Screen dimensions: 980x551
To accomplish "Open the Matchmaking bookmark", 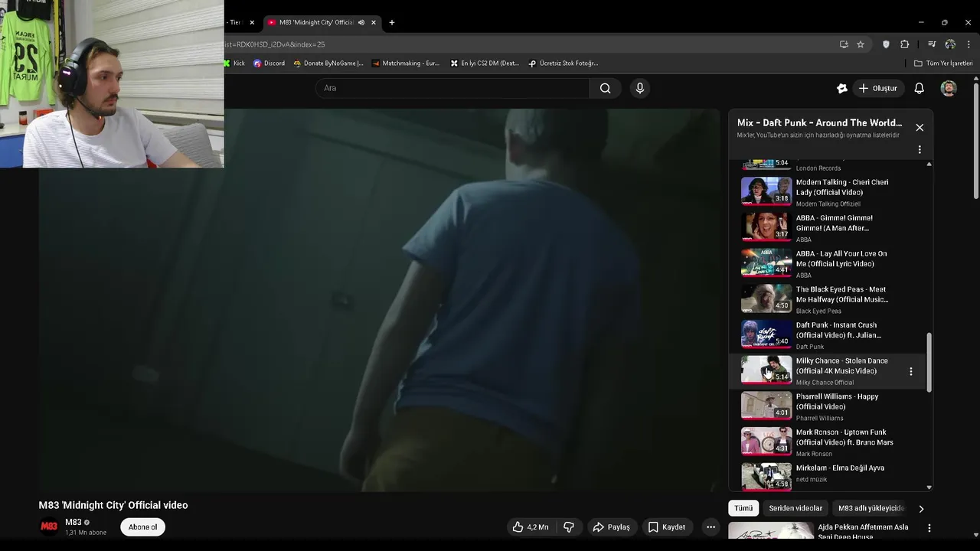I will [x=406, y=64].
